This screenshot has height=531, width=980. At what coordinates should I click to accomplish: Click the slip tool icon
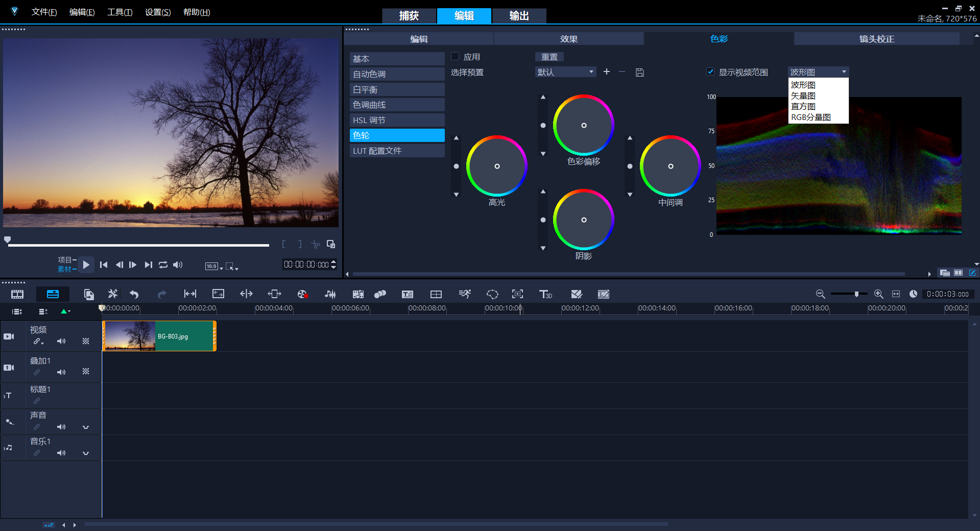190,294
